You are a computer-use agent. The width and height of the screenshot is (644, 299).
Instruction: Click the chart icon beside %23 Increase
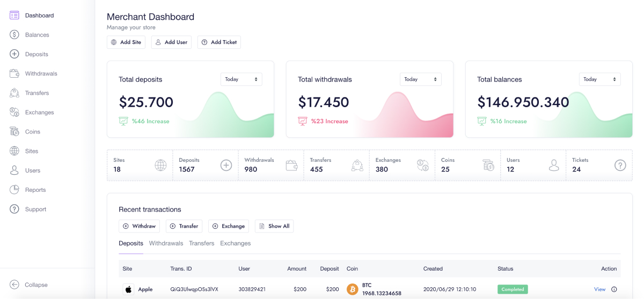[x=303, y=121]
